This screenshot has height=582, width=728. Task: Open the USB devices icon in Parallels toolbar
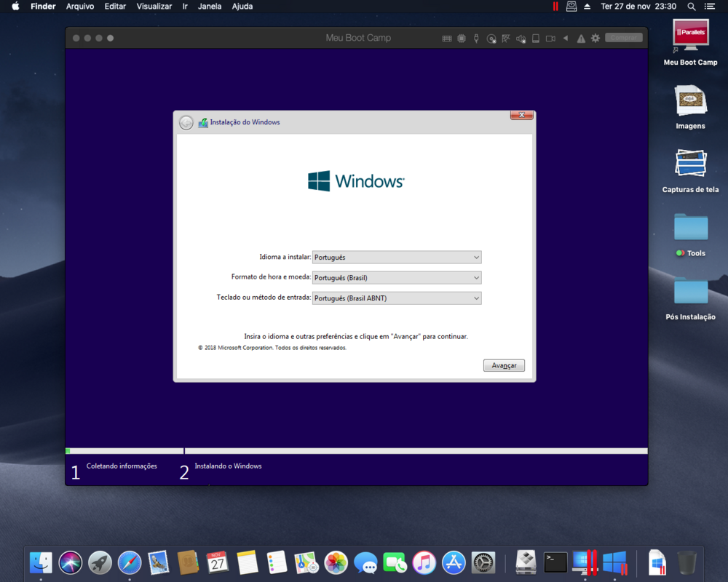[476, 39]
